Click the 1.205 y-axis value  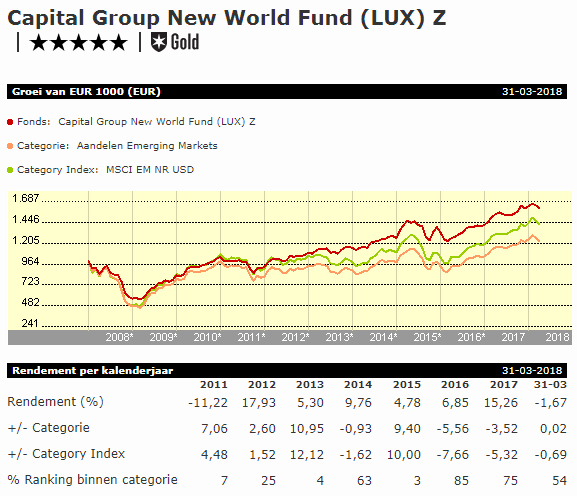(x=25, y=241)
